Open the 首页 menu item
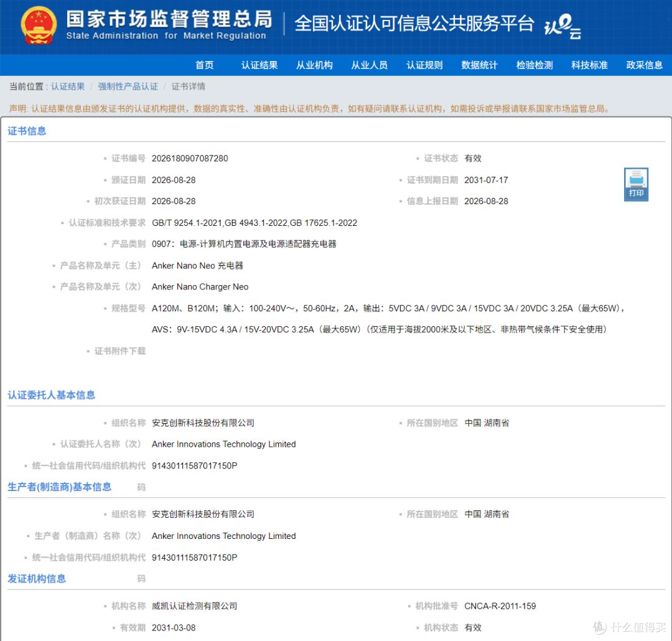 click(205, 65)
